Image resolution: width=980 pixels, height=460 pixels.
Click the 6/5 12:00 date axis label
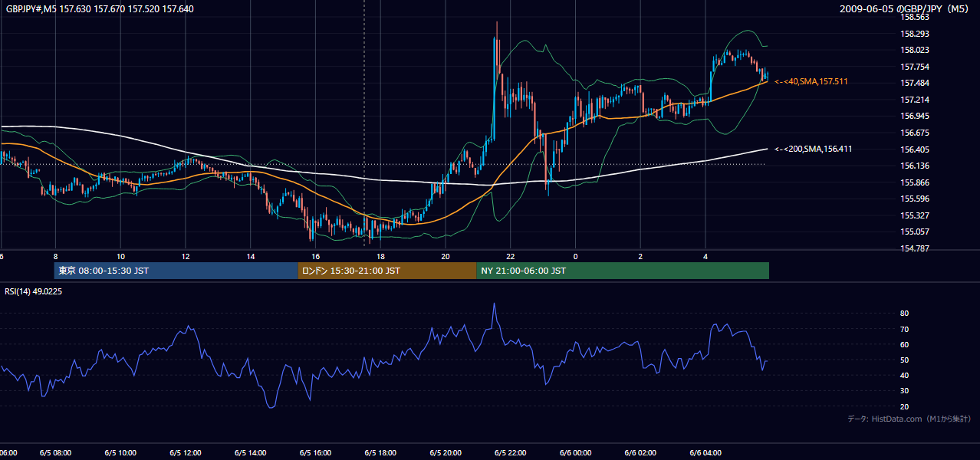(x=186, y=453)
